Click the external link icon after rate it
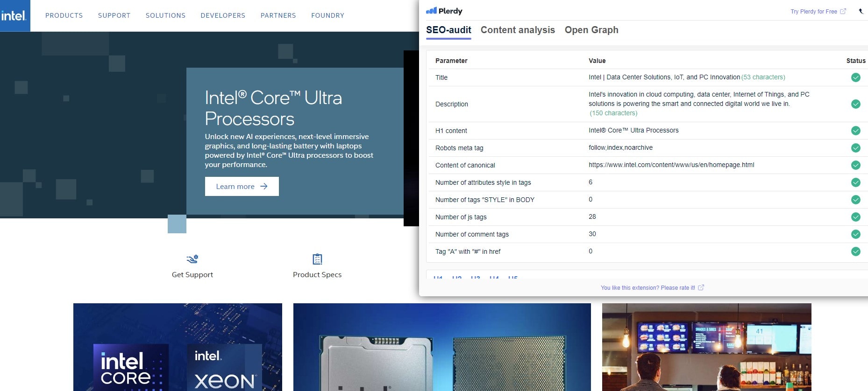868x391 pixels. click(701, 287)
